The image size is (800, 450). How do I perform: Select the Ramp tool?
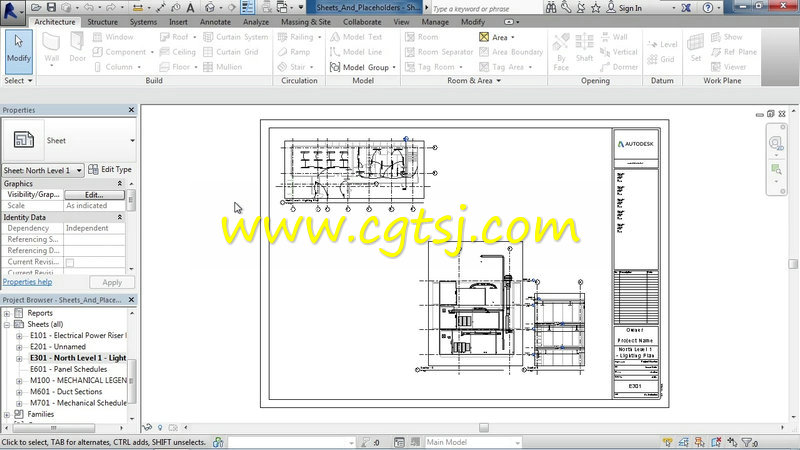tap(294, 52)
